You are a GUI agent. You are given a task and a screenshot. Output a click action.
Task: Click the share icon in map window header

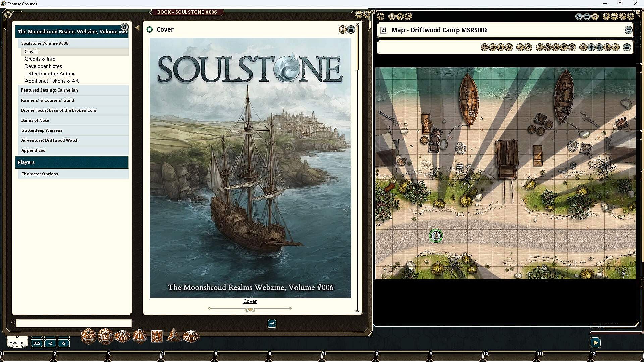[595, 16]
